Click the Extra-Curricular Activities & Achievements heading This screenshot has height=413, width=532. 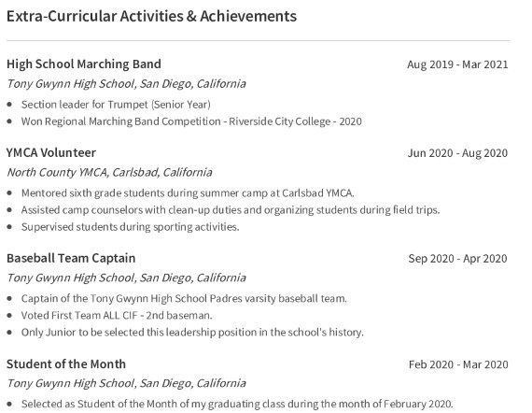click(x=151, y=16)
